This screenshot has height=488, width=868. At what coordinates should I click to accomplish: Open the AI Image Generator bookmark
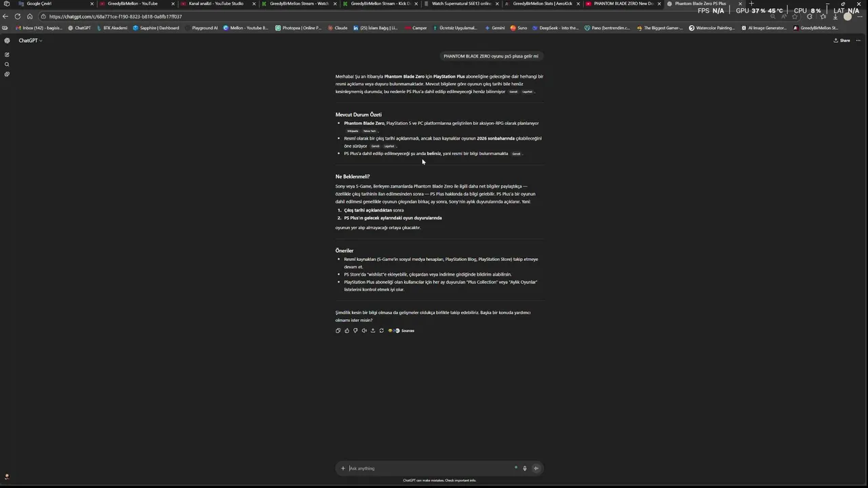pyautogui.click(x=764, y=28)
